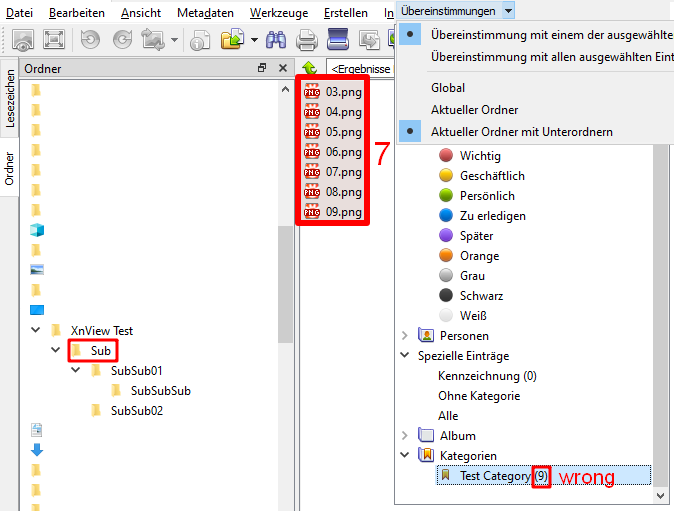674x511 pixels.
Task: Select the Grau color label
Action: point(462,275)
